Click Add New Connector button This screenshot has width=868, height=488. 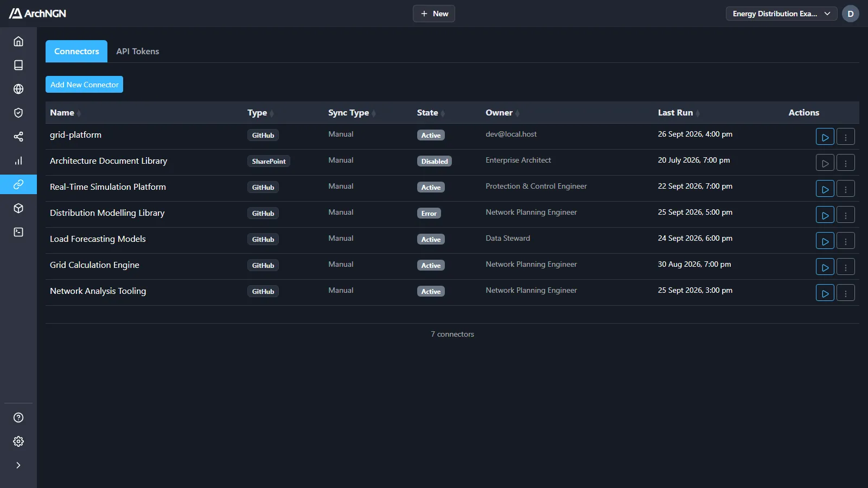coord(84,85)
